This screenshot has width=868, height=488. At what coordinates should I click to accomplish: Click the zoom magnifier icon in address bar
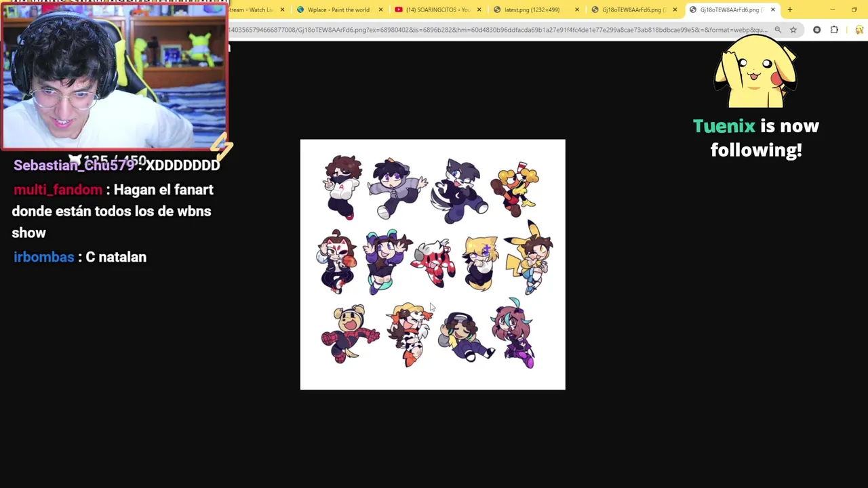point(778,30)
